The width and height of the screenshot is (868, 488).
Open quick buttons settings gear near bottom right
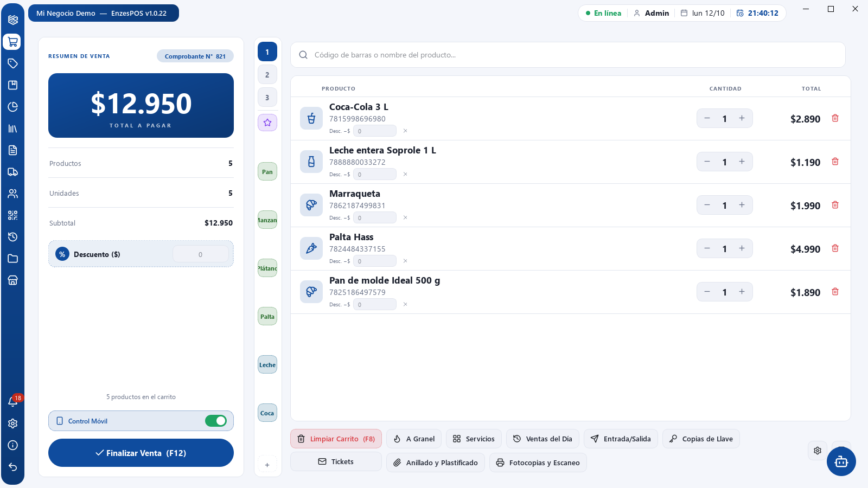[818, 451]
